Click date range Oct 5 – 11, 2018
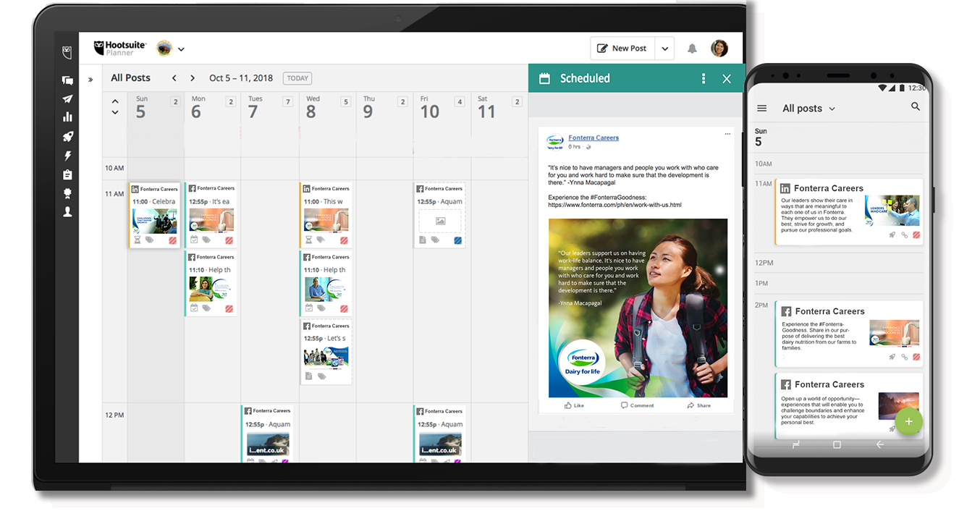The image size is (980, 511). click(241, 78)
